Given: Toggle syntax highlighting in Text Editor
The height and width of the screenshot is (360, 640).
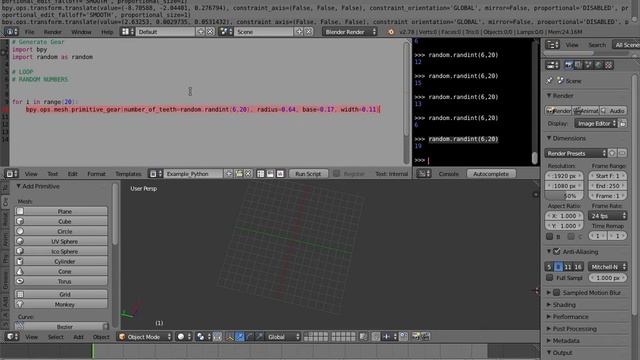Looking at the screenshot, I should [280, 174].
